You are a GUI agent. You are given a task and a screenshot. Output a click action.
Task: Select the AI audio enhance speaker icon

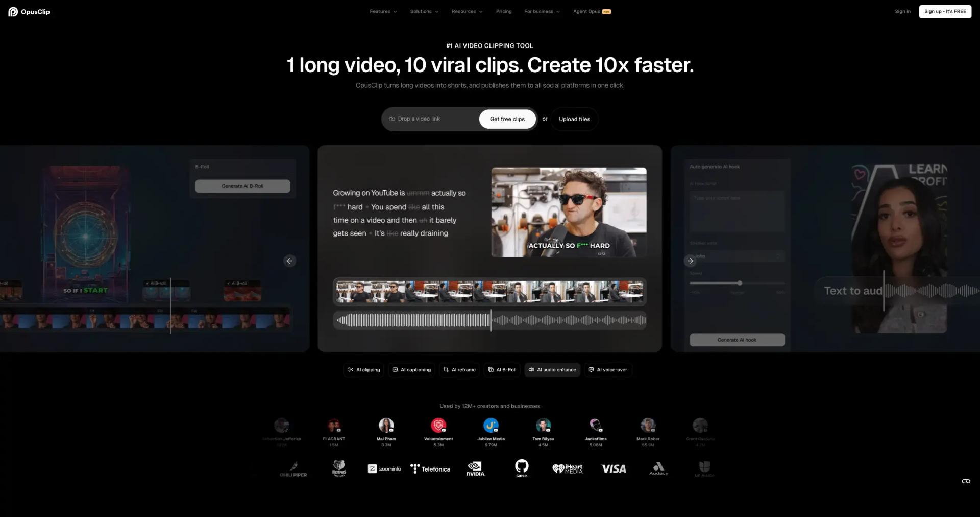531,369
